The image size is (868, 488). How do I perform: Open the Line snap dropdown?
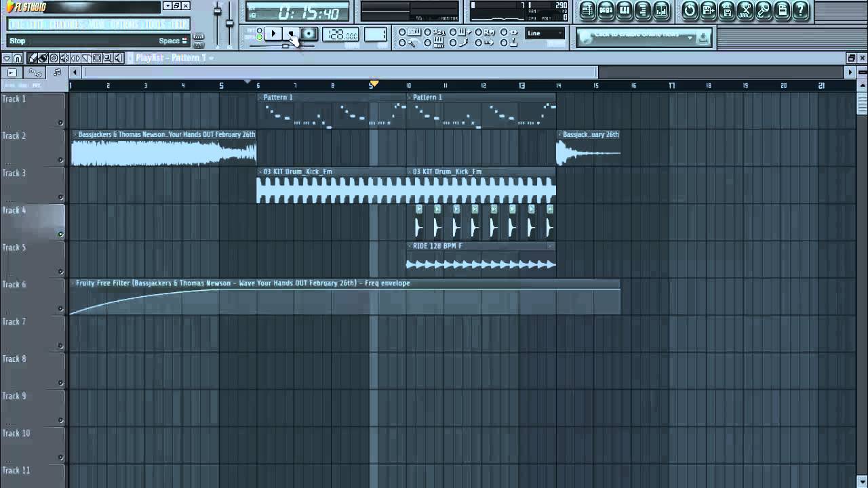click(x=545, y=33)
